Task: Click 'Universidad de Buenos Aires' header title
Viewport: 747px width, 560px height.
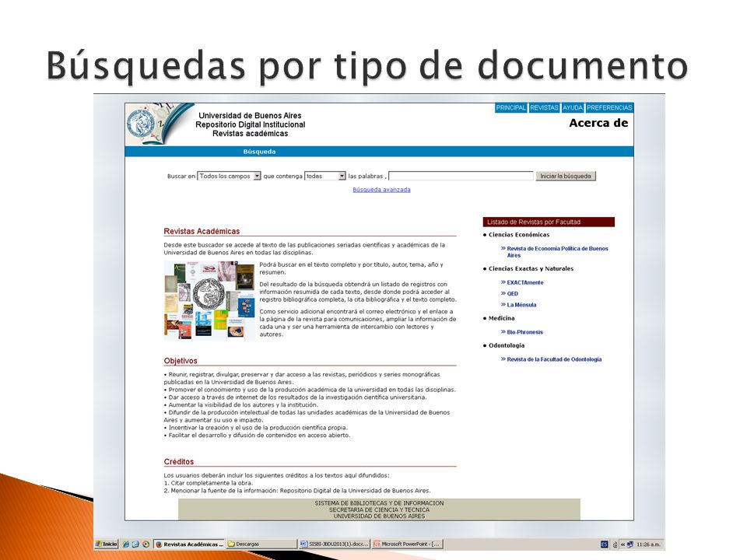Action: coord(250,116)
